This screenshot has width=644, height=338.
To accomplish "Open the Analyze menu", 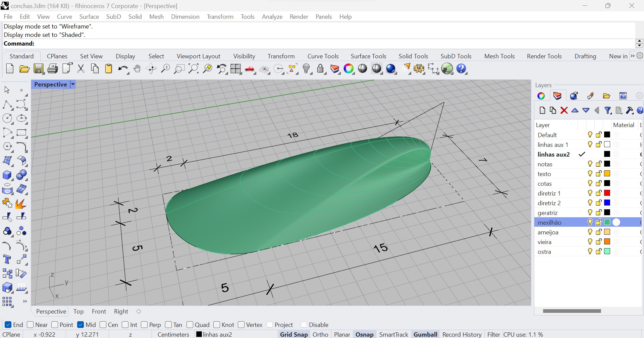I will (272, 17).
